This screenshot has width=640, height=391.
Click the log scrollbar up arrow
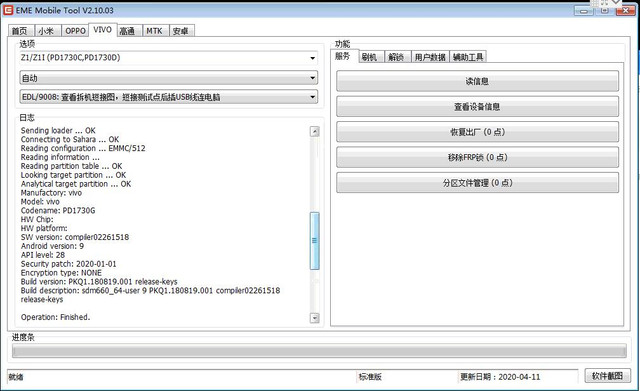coord(315,131)
